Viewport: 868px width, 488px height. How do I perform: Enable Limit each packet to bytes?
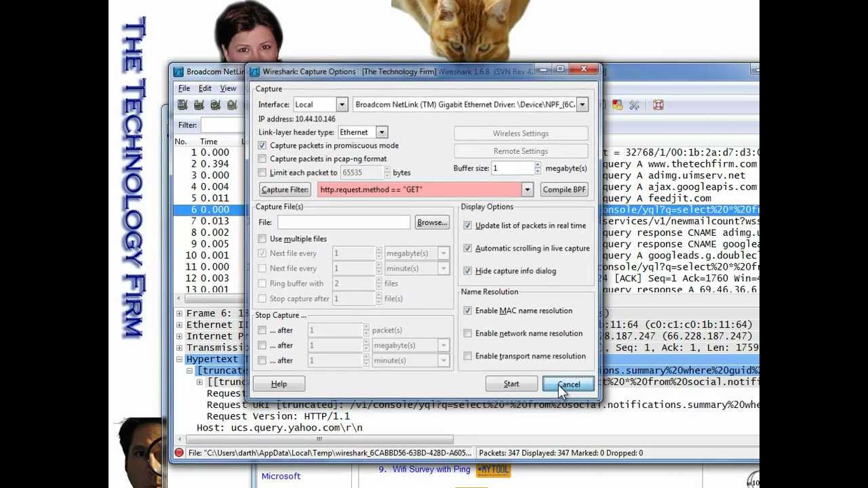(262, 173)
